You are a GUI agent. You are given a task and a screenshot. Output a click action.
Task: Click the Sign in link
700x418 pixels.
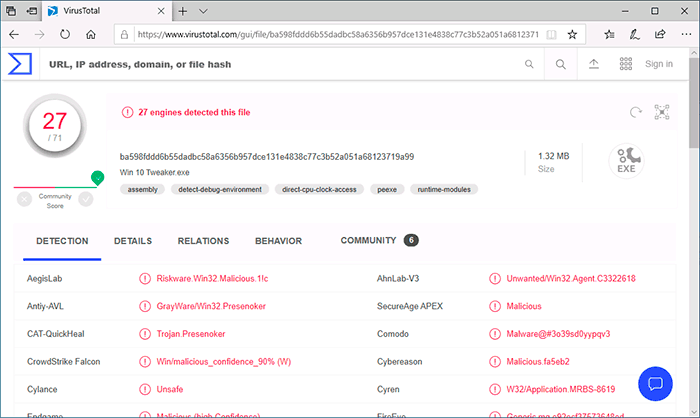pyautogui.click(x=659, y=64)
